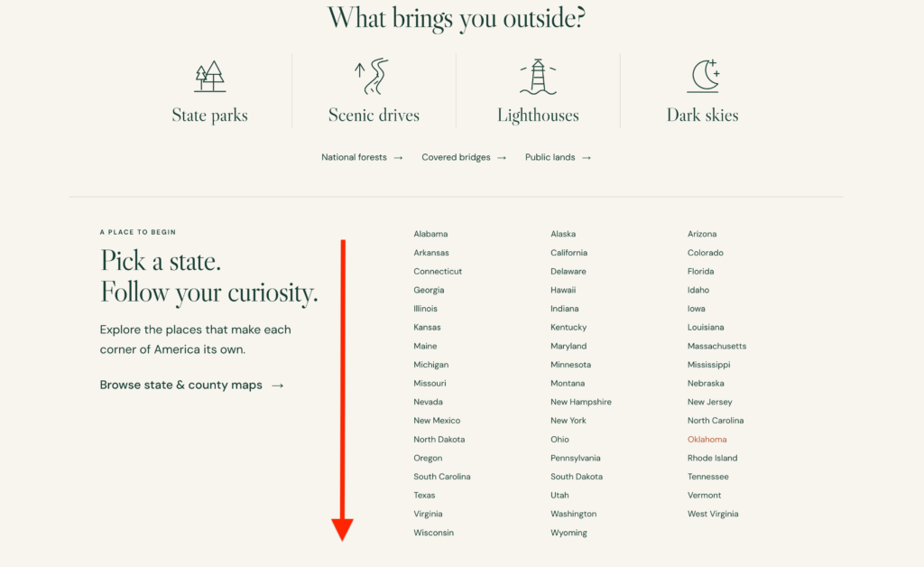
Task: Click the Lighthouses icon
Action: (x=538, y=76)
